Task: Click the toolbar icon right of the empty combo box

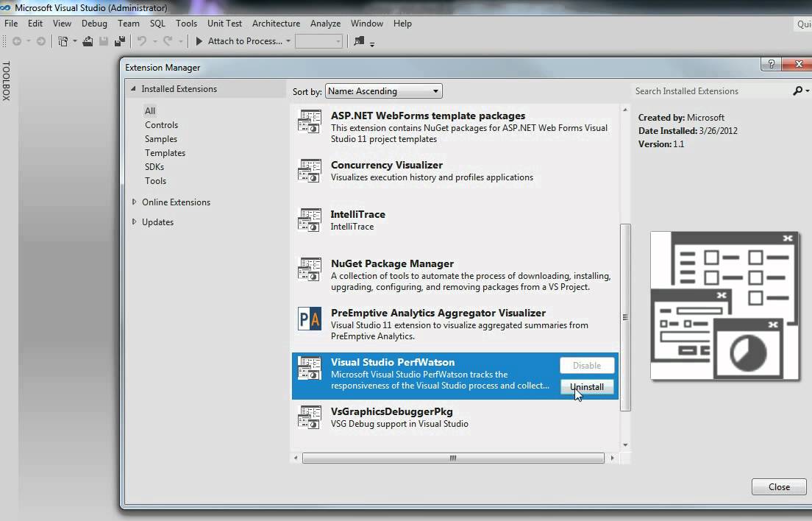Action: 359,41
